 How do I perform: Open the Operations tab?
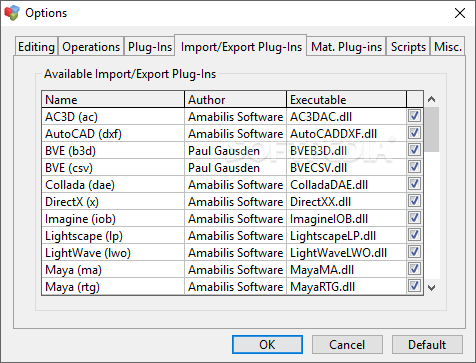coord(91,47)
